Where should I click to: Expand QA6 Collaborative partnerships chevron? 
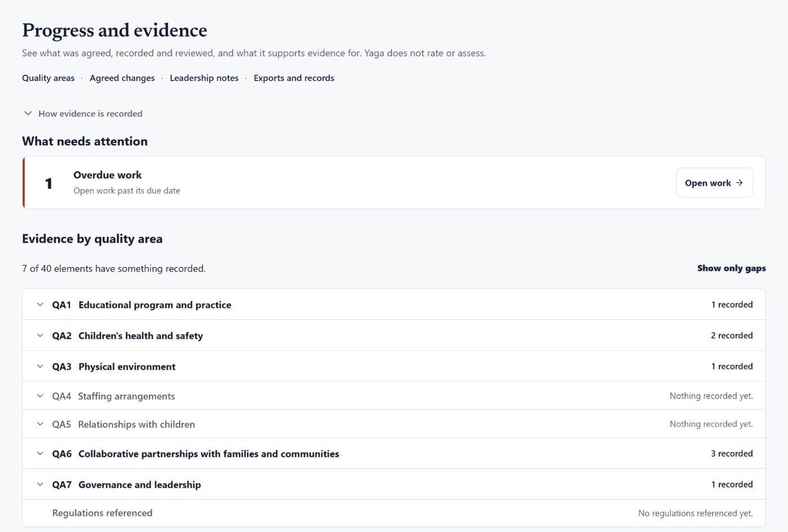point(40,453)
